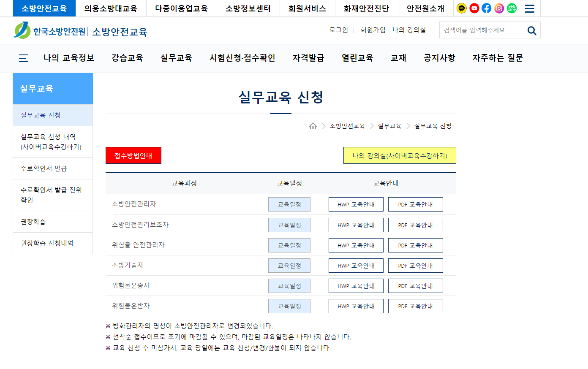588x369 pixels.
Task: Open the 시험신청·점수확인 menu item
Action: tap(243, 58)
